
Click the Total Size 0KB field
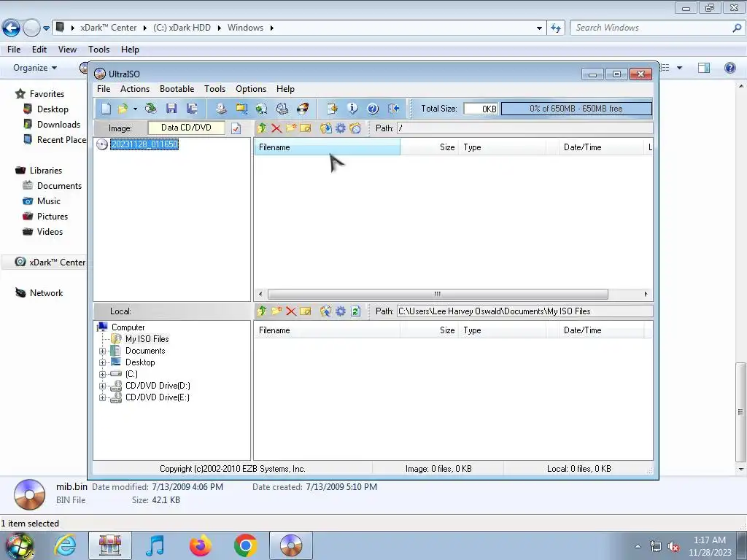pos(481,109)
